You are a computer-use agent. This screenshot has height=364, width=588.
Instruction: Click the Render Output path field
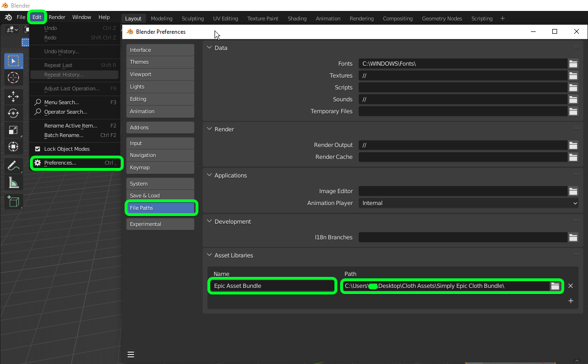point(463,145)
